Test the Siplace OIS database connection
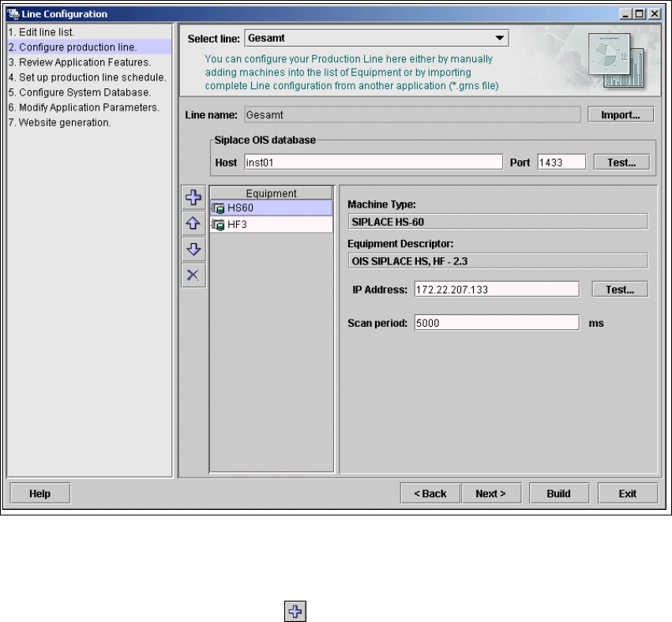The width and height of the screenshot is (672, 622). coord(621,163)
